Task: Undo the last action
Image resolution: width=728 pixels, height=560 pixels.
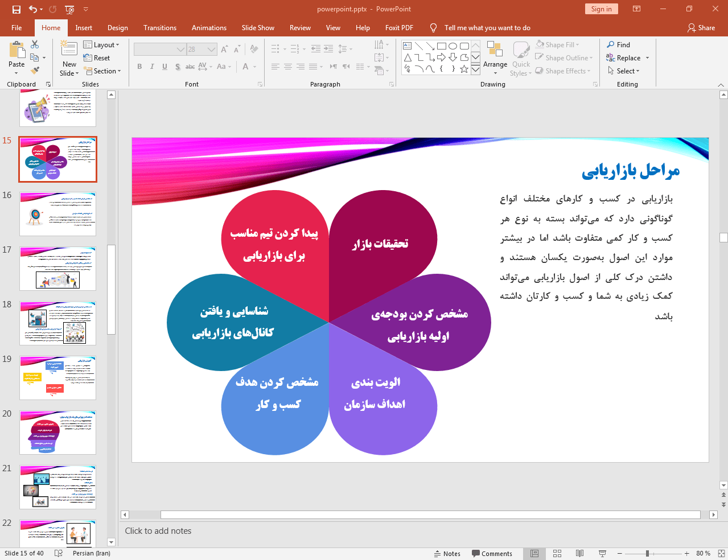Action: pos(33,9)
